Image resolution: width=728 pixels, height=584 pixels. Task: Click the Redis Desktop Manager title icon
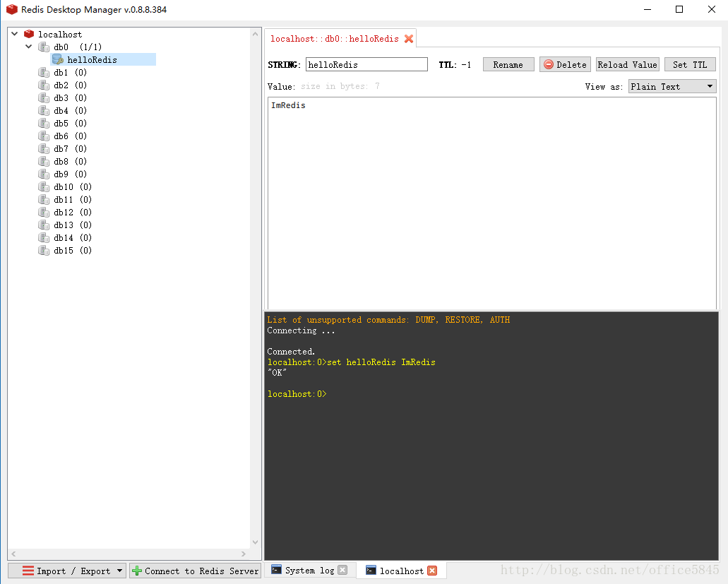point(11,9)
